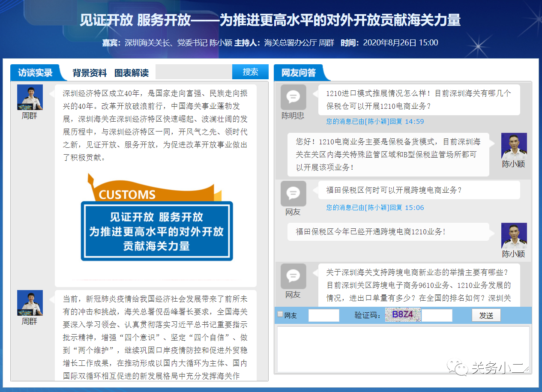Click the 验证码 input field
The image size is (542, 392).
[x=437, y=315]
